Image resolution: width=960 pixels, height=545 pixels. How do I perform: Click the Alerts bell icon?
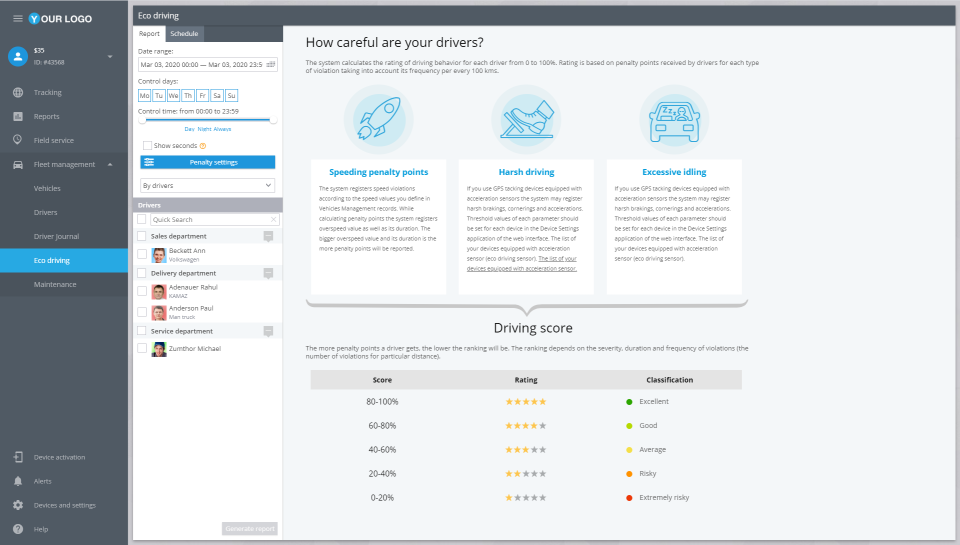(x=18, y=481)
